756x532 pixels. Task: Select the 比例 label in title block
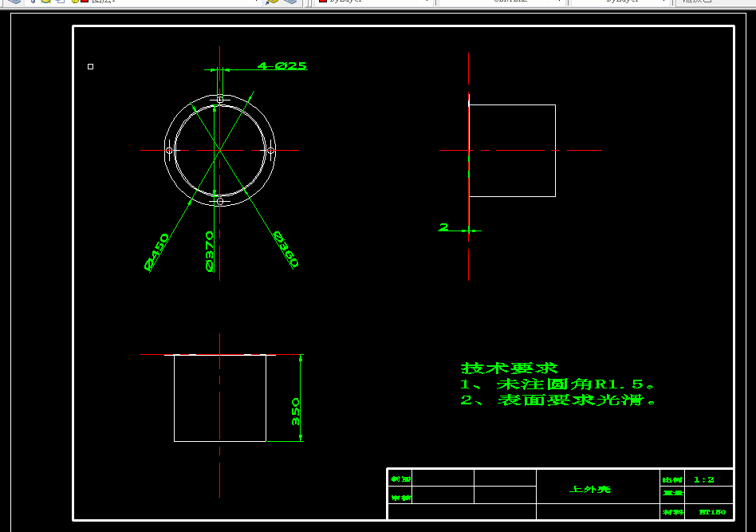(672, 480)
